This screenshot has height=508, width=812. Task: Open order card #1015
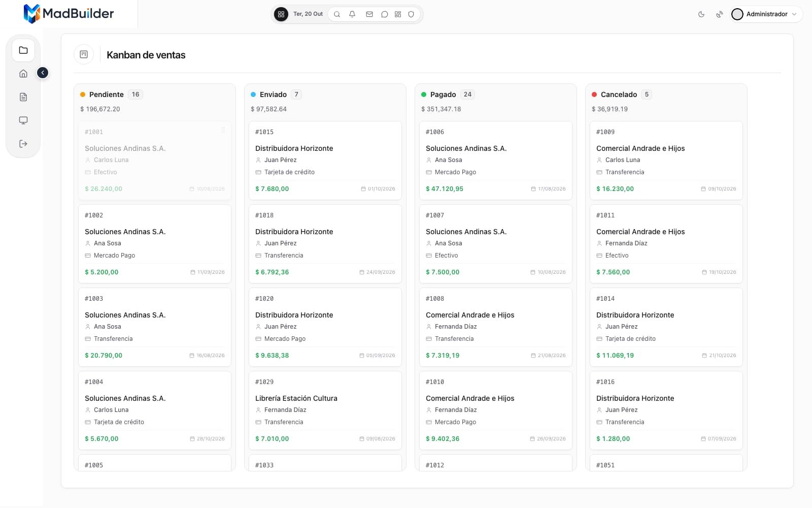[x=325, y=161]
